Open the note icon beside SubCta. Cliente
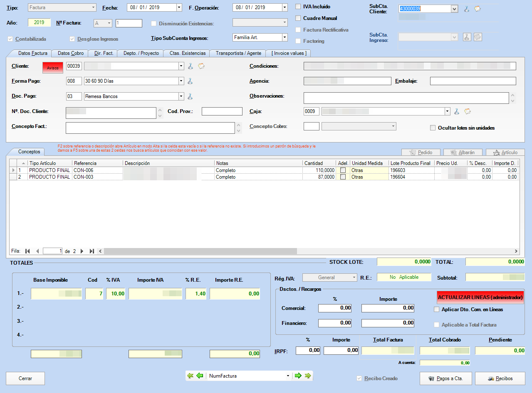Viewport: 532px width, 393px height. [478, 9]
